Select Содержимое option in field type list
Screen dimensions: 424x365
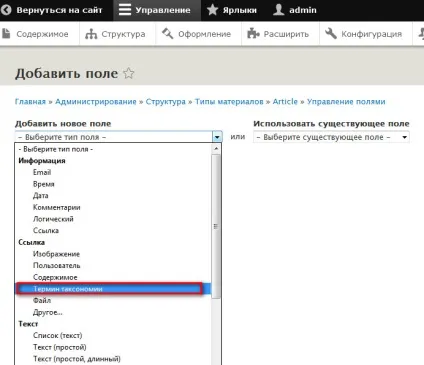pos(55,277)
